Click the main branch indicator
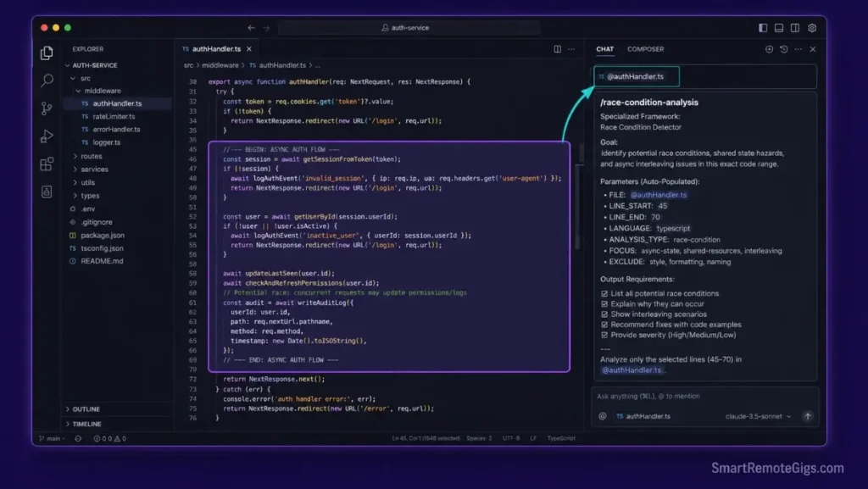This screenshot has width=868, height=489. [51, 439]
